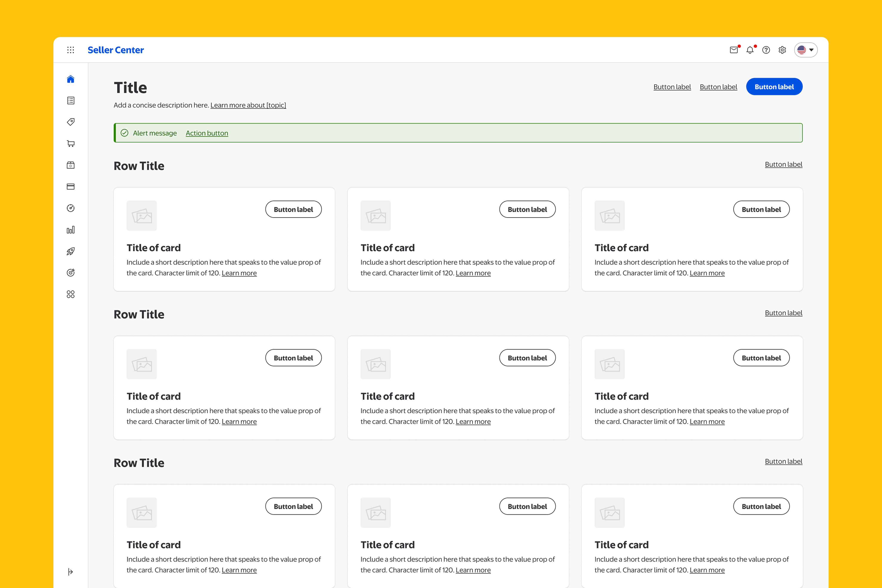Open the target with arrow sidebar icon
The image size is (882, 588).
pyautogui.click(x=71, y=273)
